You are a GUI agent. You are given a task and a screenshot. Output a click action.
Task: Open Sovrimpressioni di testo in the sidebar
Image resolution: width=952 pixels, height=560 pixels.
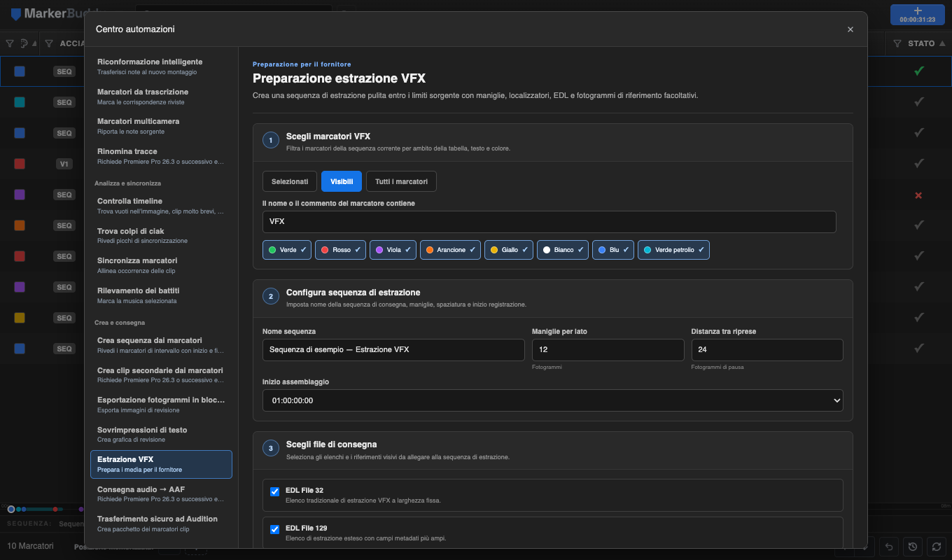pos(161,435)
